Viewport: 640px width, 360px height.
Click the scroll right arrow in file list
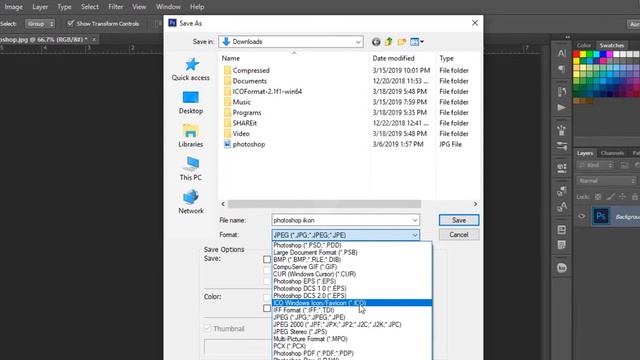475,204
